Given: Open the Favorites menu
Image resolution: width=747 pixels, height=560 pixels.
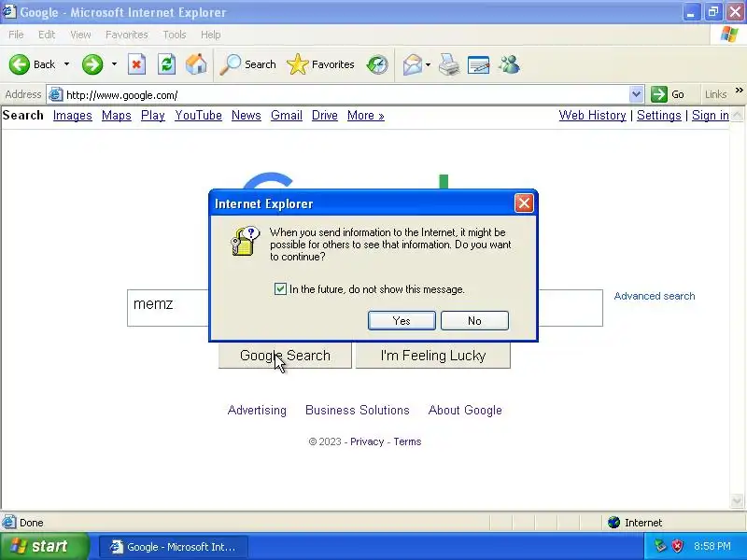Looking at the screenshot, I should [x=127, y=35].
